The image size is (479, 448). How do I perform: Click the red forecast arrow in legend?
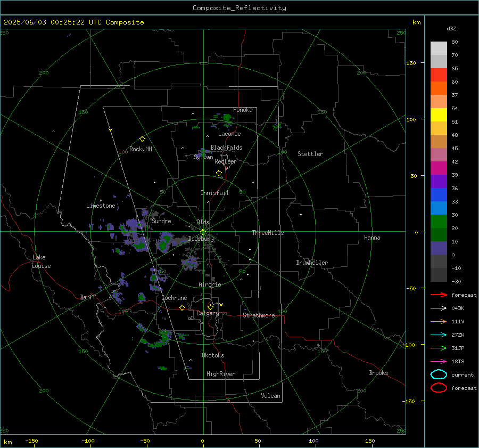click(439, 295)
